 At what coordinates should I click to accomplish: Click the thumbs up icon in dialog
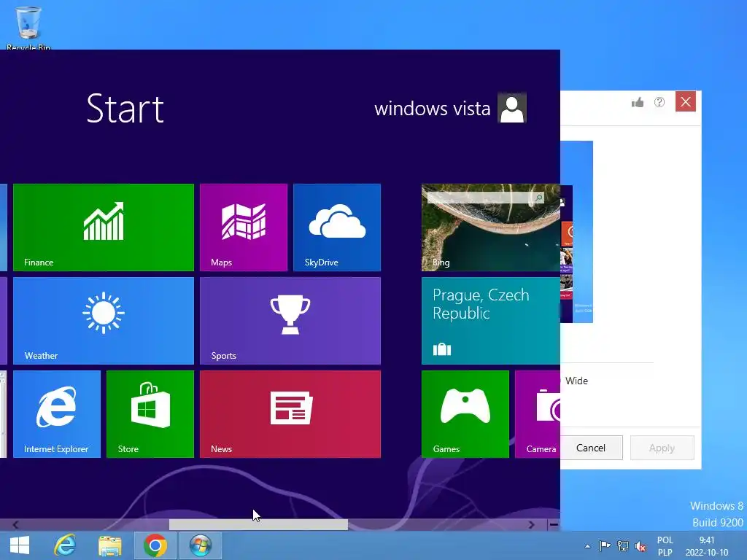(x=638, y=102)
